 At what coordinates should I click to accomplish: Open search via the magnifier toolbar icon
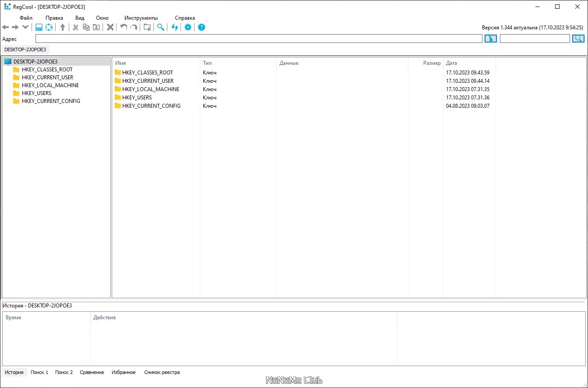click(x=160, y=27)
